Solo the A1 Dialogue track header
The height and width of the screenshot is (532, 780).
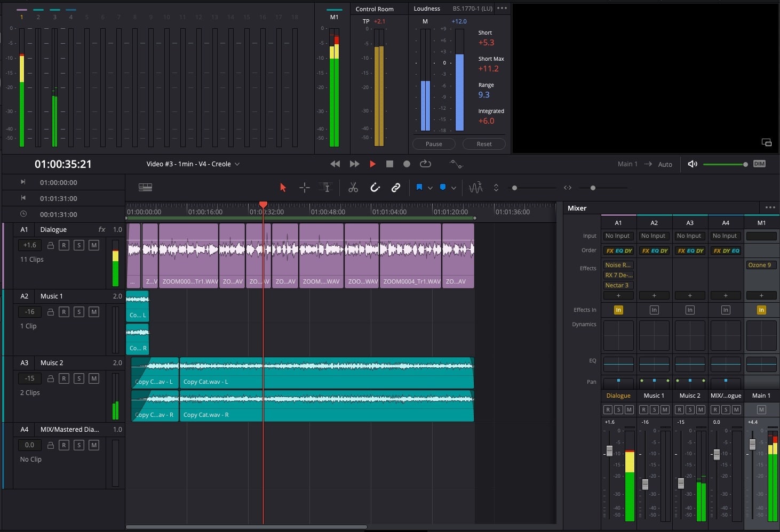click(79, 245)
